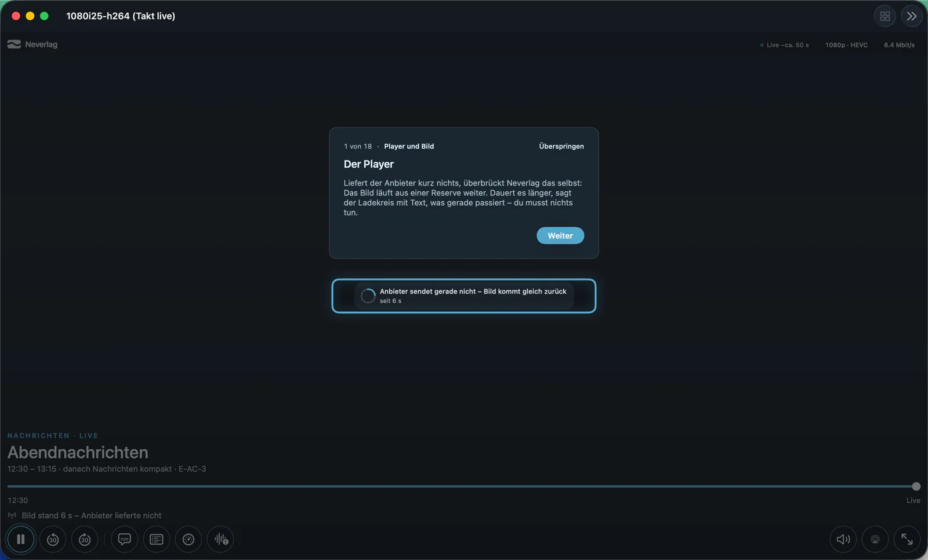The width and height of the screenshot is (928, 560).
Task: Click the live position slider handle
Action: 916,486
